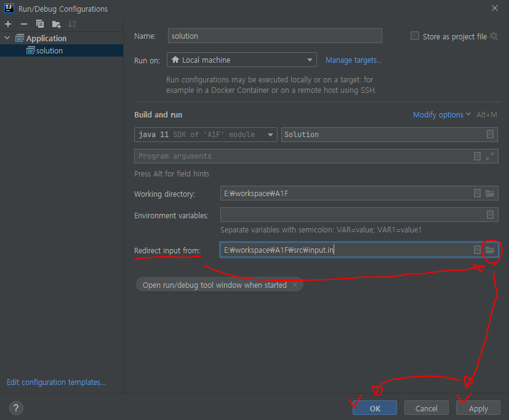This screenshot has height=420, width=509.
Task: Collapse the Application tree node
Action: (7, 38)
